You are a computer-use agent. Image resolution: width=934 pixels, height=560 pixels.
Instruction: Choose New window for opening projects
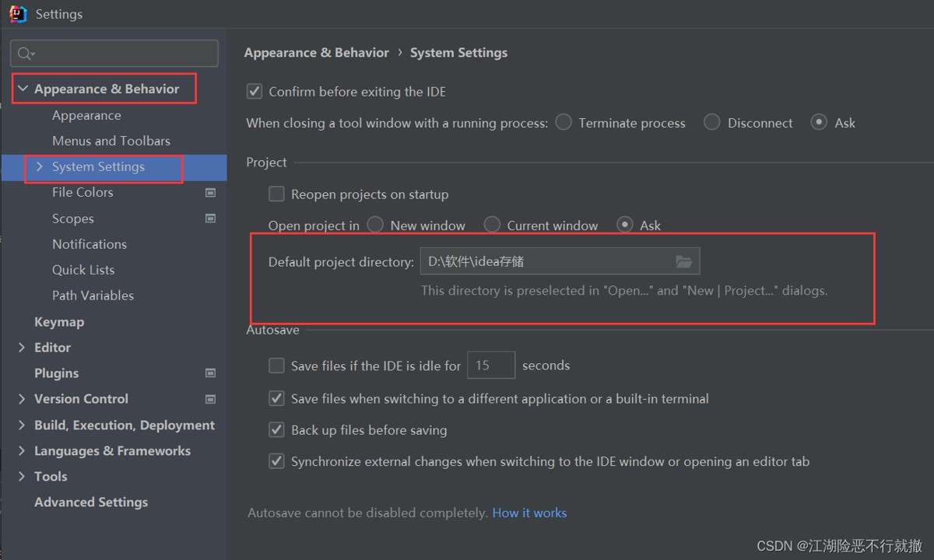click(x=375, y=225)
